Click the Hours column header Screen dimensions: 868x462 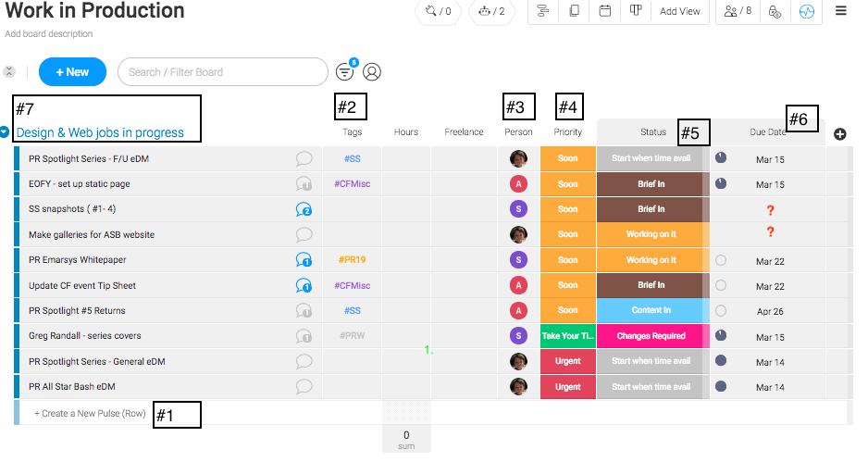tap(405, 131)
